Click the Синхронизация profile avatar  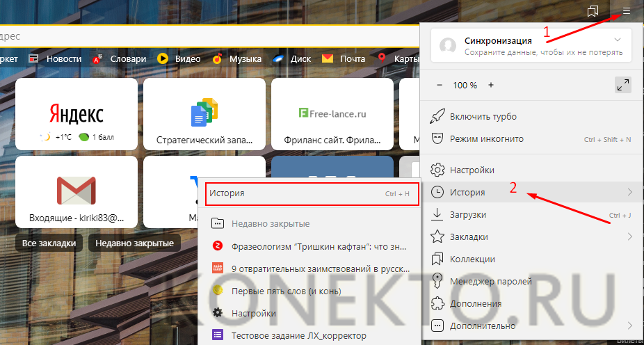448,46
